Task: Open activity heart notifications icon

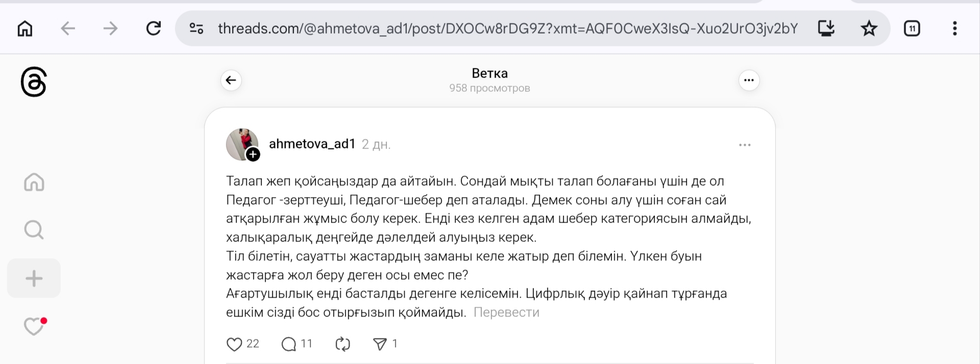Action: pyautogui.click(x=34, y=326)
